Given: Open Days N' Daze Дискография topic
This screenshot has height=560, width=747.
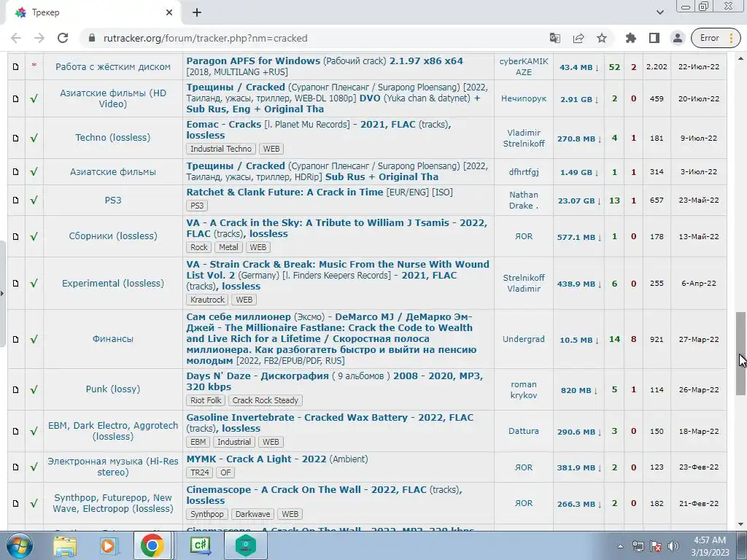Looking at the screenshot, I should pos(334,381).
